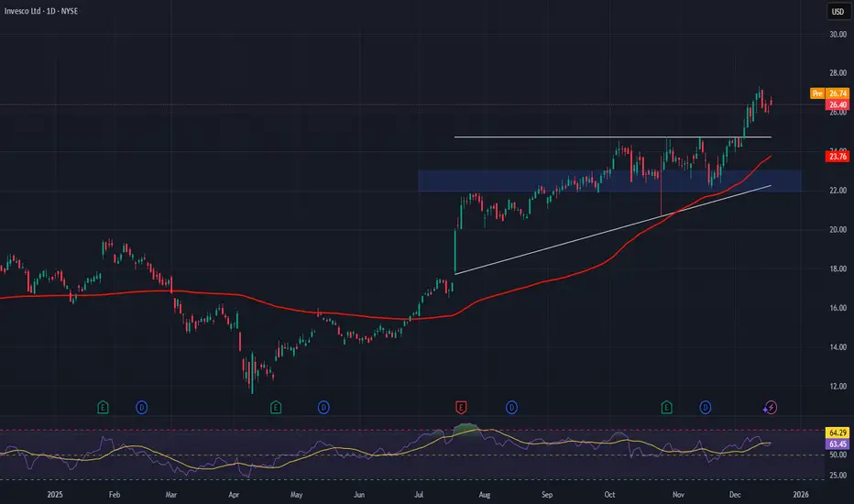Click the 12.00 price axis label
854x504 pixels.
coord(838,387)
